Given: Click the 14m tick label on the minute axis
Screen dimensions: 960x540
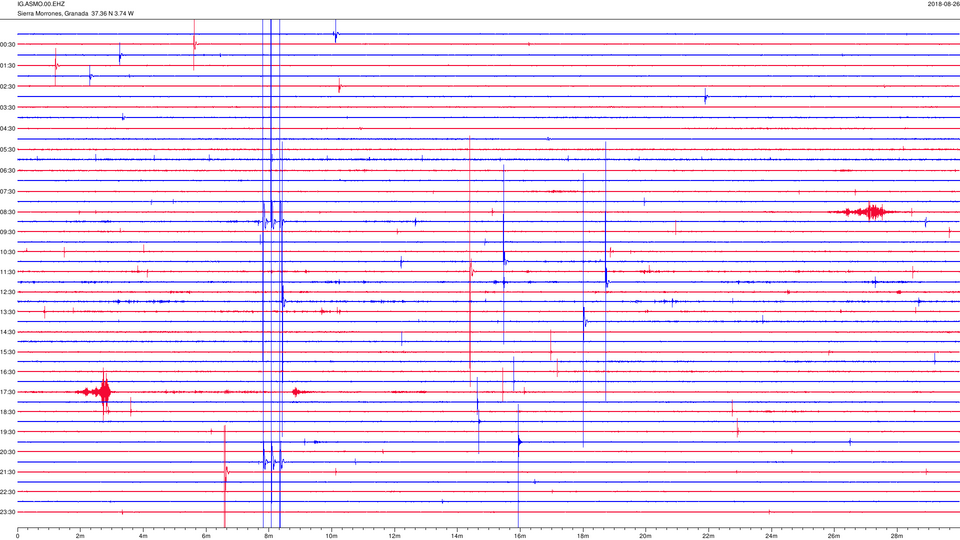Looking at the screenshot, I should coord(457,536).
